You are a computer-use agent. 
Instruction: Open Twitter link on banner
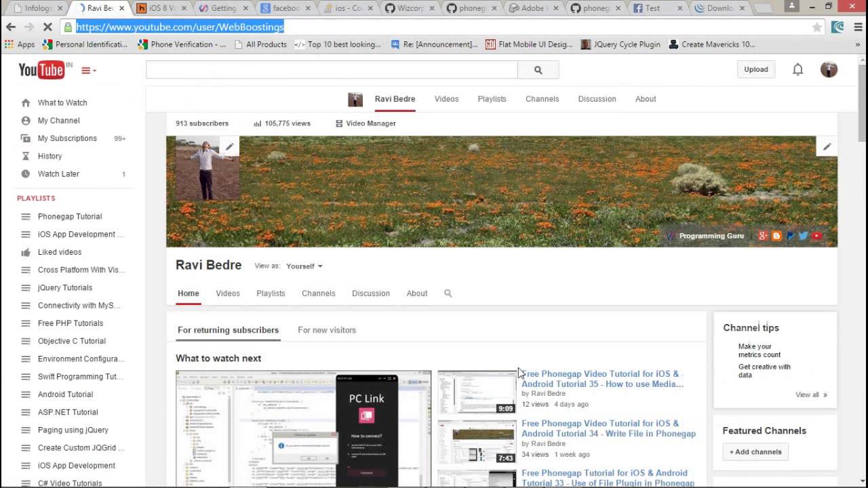(x=804, y=236)
